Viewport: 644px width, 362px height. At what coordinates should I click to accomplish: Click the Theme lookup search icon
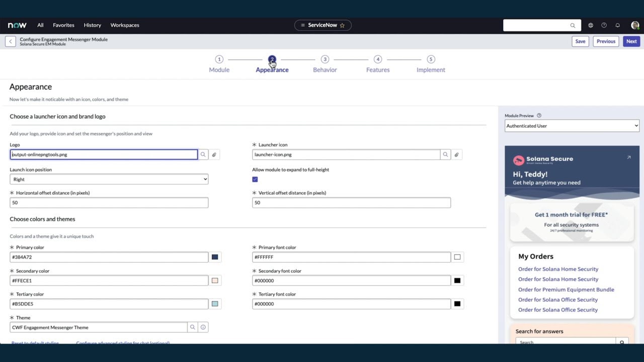(192, 327)
